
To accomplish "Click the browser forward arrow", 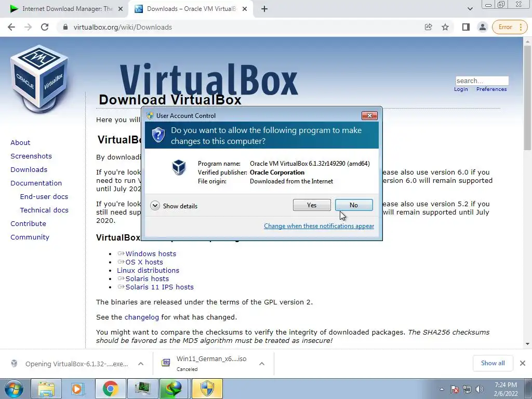I will click(x=28, y=27).
